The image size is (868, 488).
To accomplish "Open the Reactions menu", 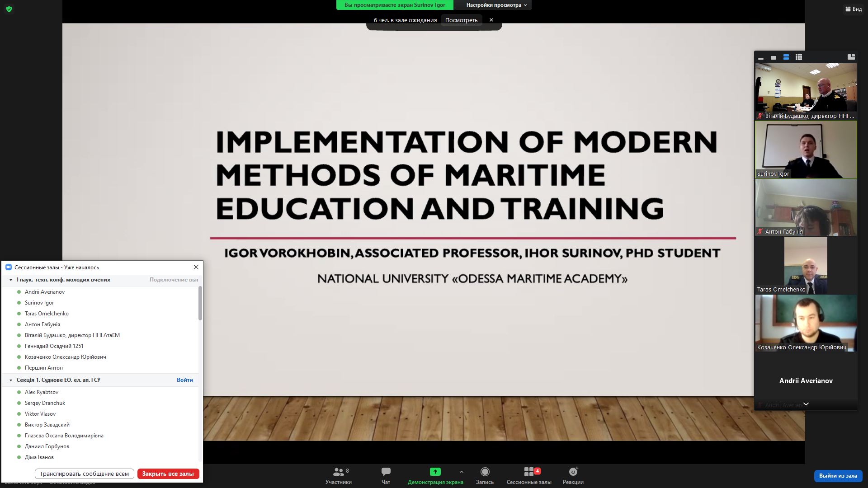I will 573,476.
